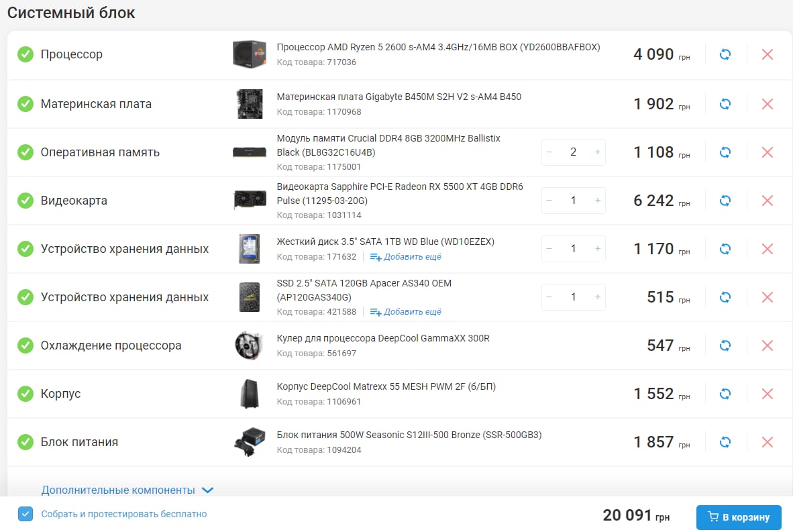This screenshot has width=793, height=532.
Task: Remove the DeepCool Matrexx 55 case
Action: pos(768,394)
